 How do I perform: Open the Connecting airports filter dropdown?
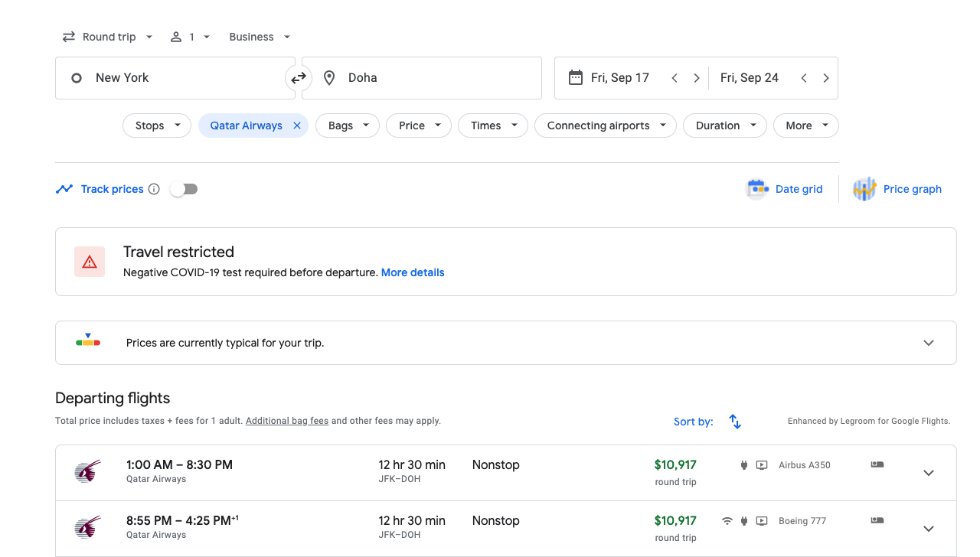click(x=606, y=125)
